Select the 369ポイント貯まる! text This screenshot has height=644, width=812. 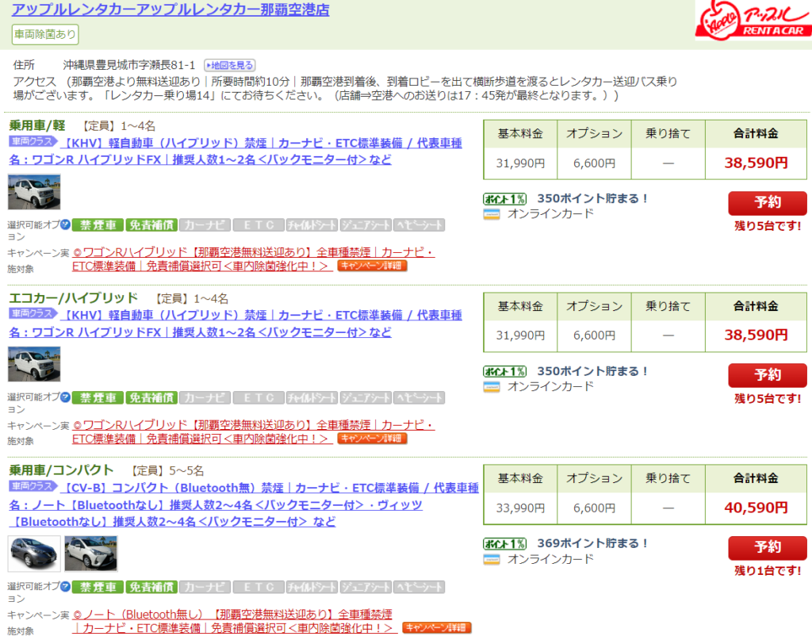(592, 543)
